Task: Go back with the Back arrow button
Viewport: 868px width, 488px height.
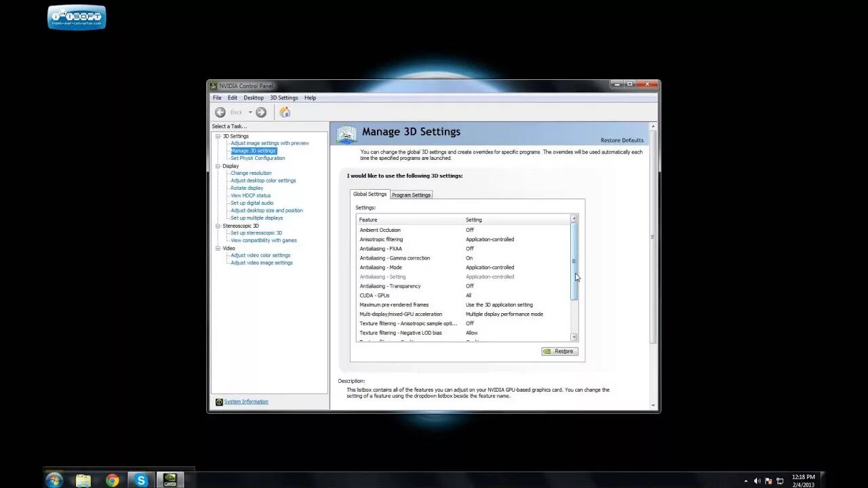Action: click(220, 113)
